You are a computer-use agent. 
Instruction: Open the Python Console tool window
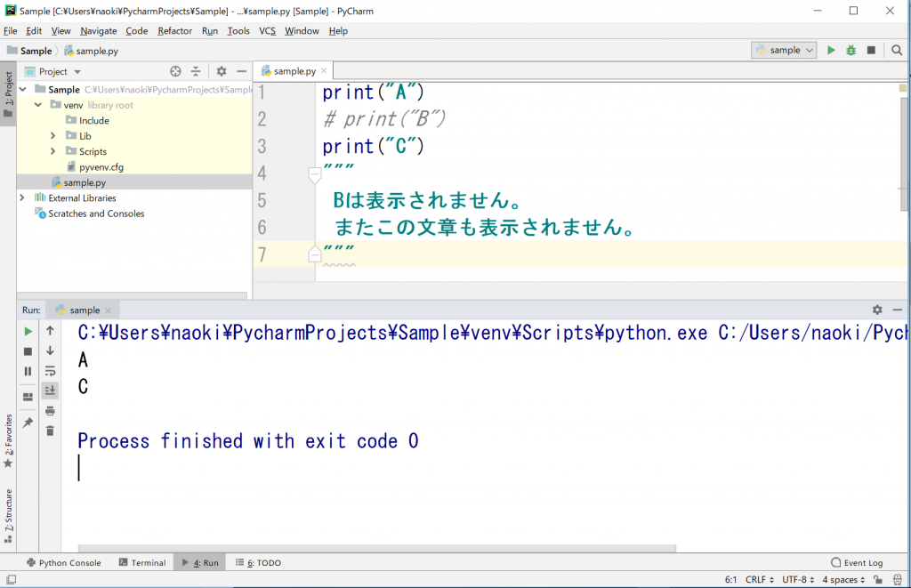(64, 562)
